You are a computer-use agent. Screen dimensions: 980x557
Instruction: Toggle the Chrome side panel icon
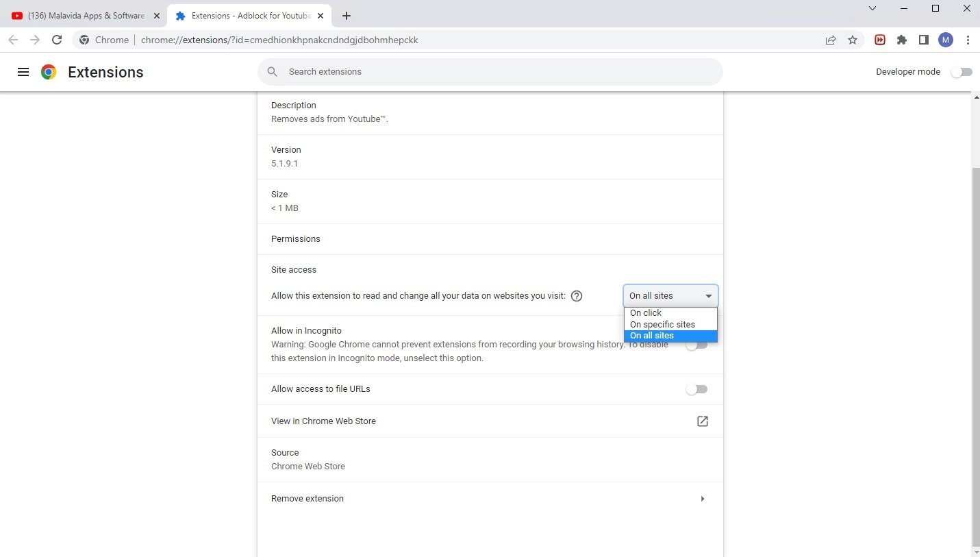(x=924, y=40)
